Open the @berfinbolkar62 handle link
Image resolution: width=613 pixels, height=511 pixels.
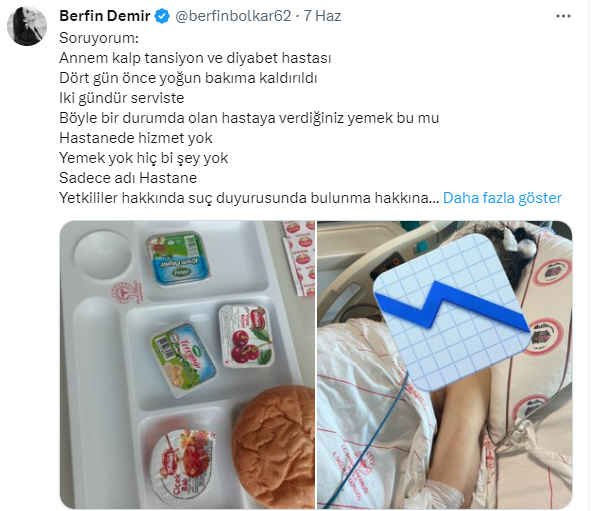pos(233,16)
